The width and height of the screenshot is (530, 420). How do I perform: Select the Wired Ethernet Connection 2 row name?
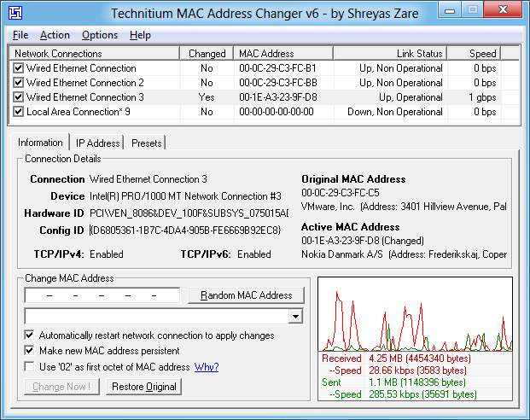click(84, 83)
